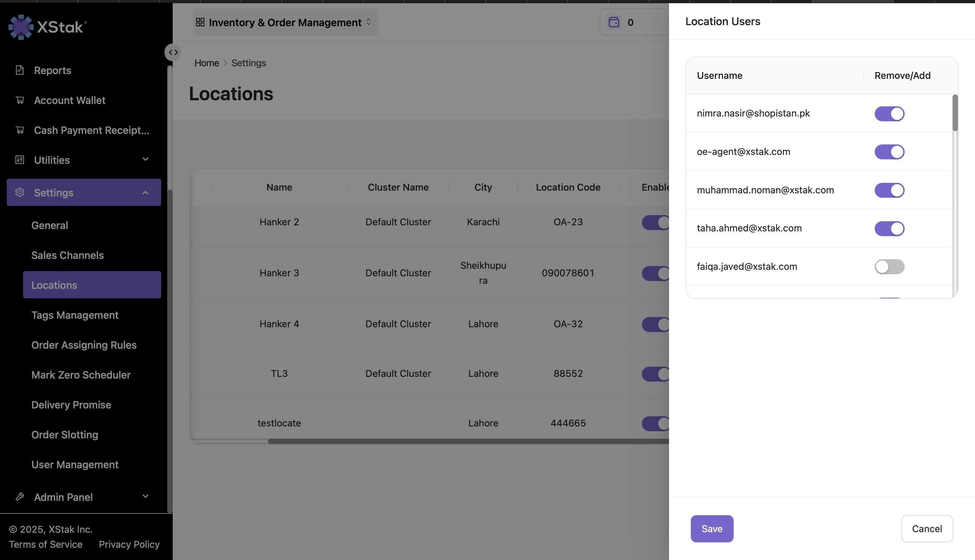Click the sidebar collapse arrows button
This screenshot has width=975, height=560.
(173, 52)
